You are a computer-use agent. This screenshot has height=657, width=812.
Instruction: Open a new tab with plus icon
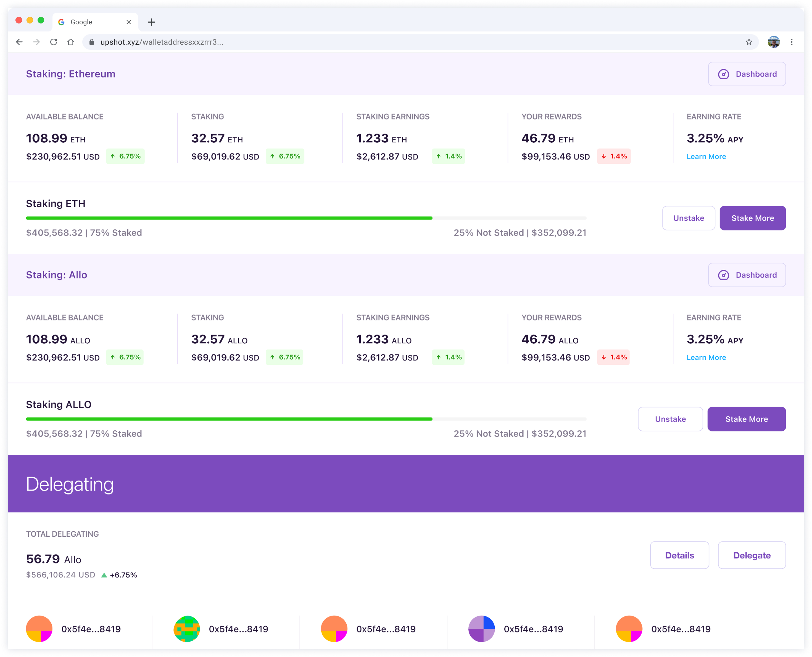(151, 22)
